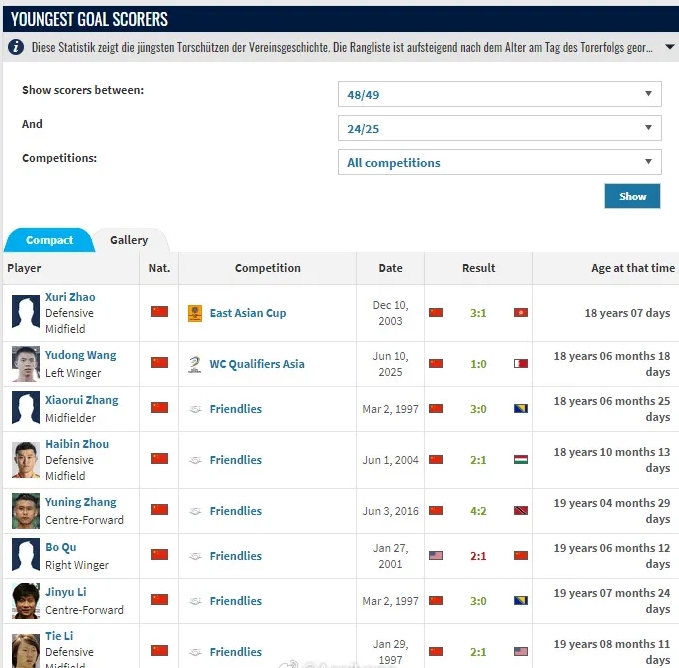Open Xuri Zhao player profile link
Screen dimensions: 679x668
tap(70, 297)
